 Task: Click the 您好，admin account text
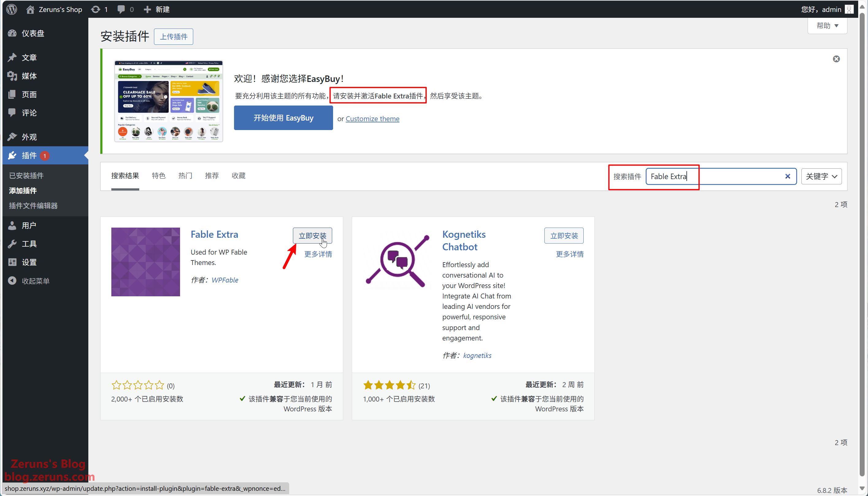point(821,9)
